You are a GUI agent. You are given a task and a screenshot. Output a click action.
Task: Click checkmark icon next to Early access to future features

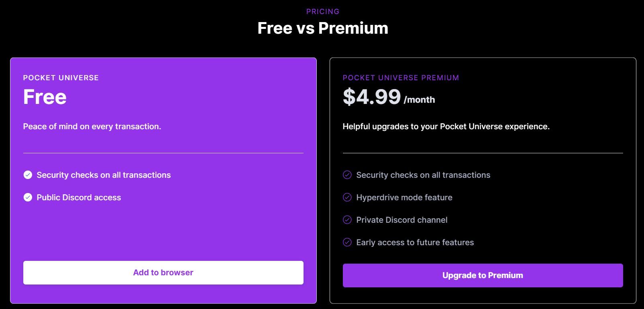347,242
